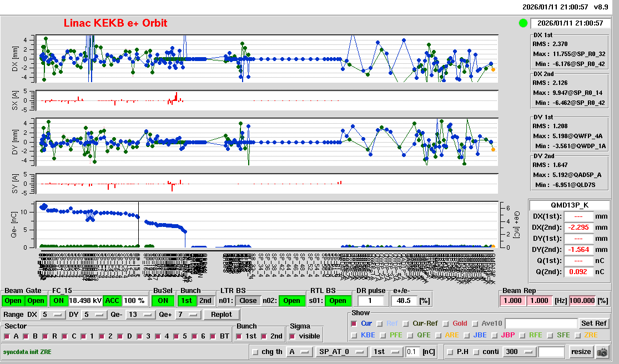This screenshot has width=619, height=364.
Task: Click the RTL BS s01 Open indicator
Action: point(338,301)
